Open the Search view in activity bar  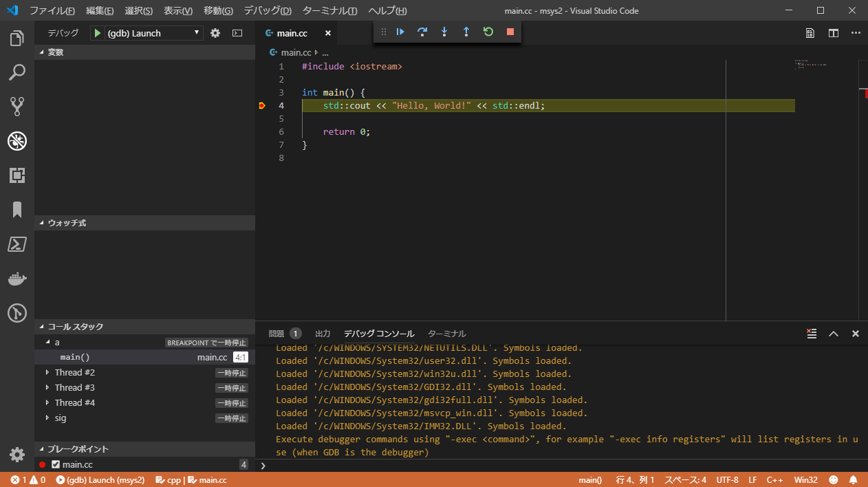(17, 72)
